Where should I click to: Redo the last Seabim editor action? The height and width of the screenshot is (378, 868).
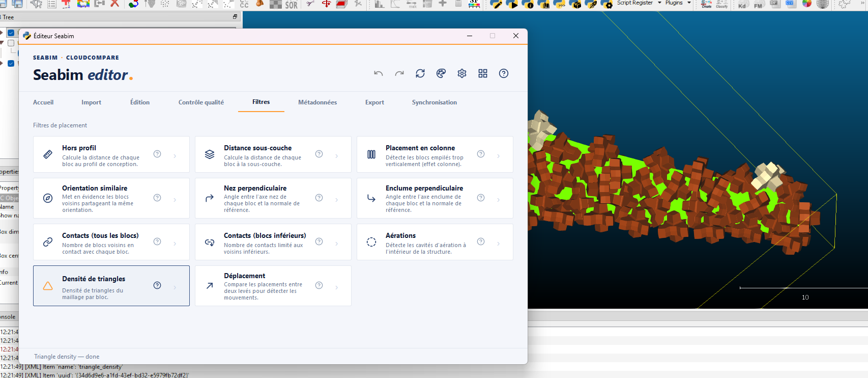coord(399,73)
